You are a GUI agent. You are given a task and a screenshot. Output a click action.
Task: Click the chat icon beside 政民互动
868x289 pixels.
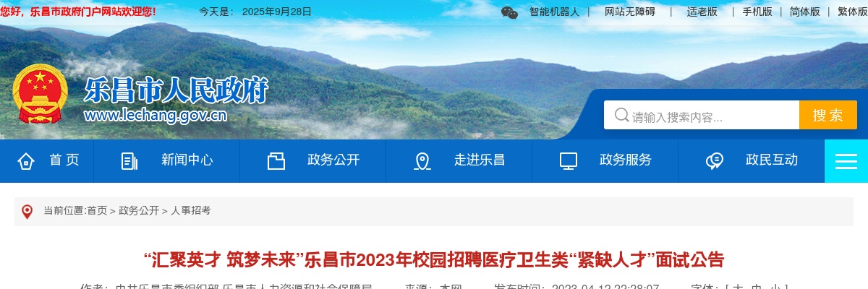point(715,161)
